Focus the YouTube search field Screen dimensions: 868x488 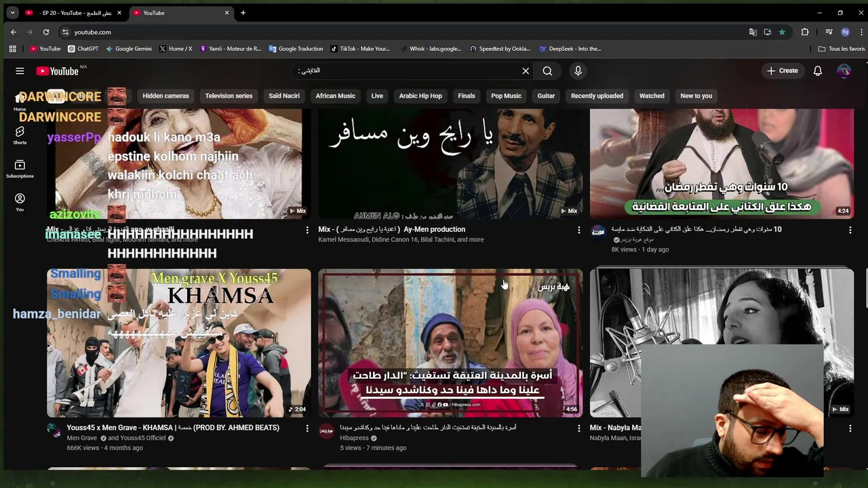pyautogui.click(x=407, y=70)
